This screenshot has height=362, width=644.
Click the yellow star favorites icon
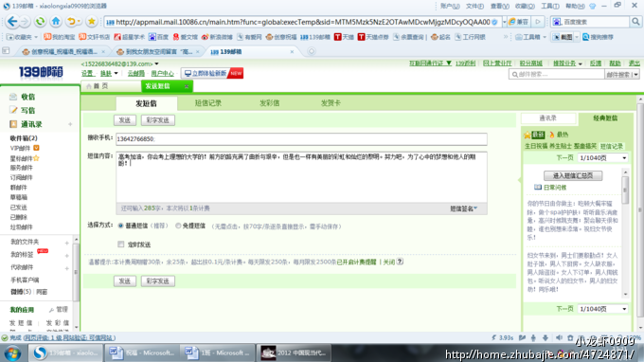coord(92,22)
